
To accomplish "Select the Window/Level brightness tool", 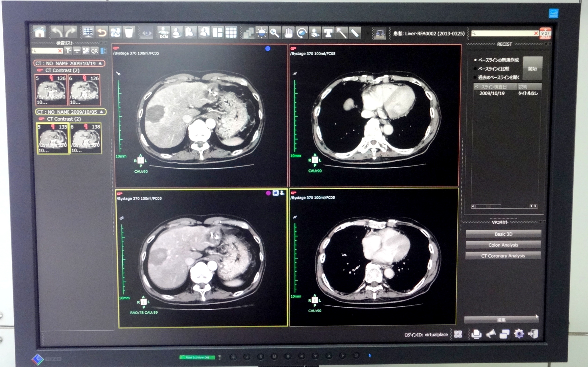I will tap(261, 33).
